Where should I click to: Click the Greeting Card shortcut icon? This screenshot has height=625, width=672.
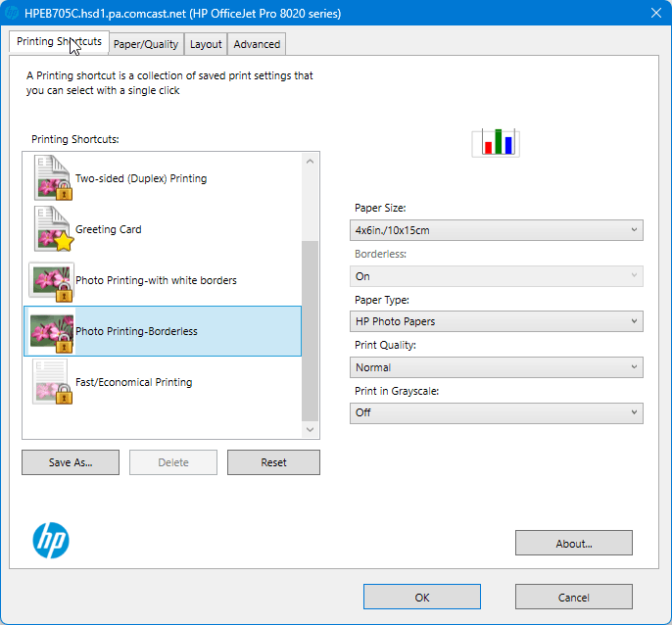[x=53, y=228]
